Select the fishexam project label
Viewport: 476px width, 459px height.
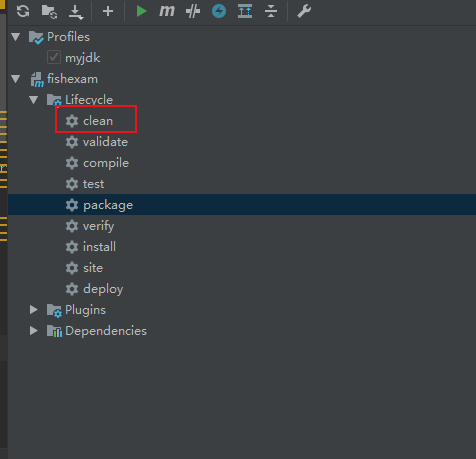pos(72,79)
